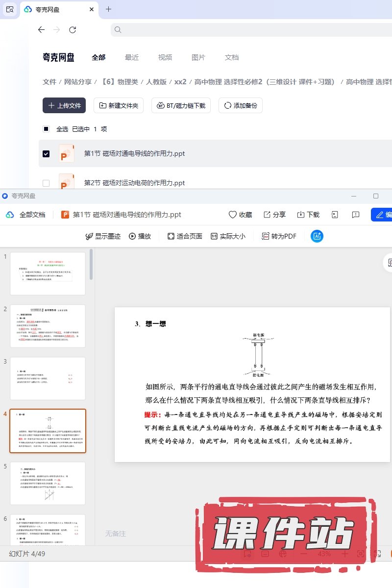
Task: Select slide 5 thumbnail in the sidebar
Action: coord(48,483)
